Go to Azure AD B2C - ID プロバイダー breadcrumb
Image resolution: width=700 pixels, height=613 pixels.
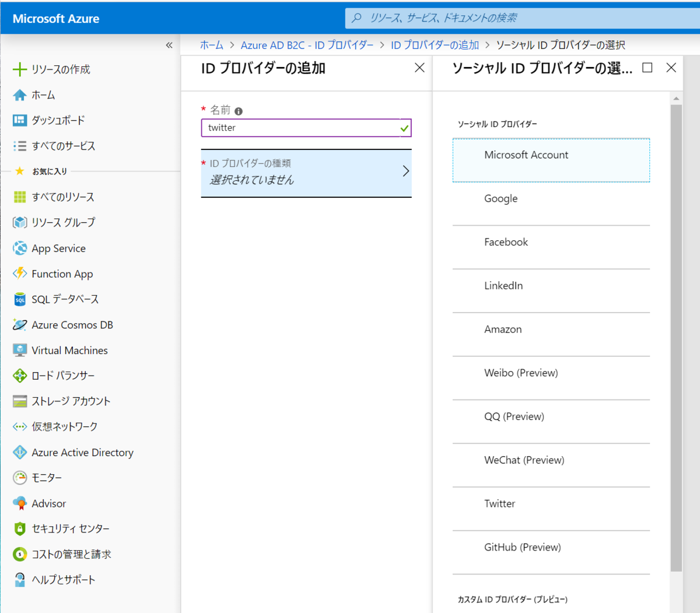point(307,45)
